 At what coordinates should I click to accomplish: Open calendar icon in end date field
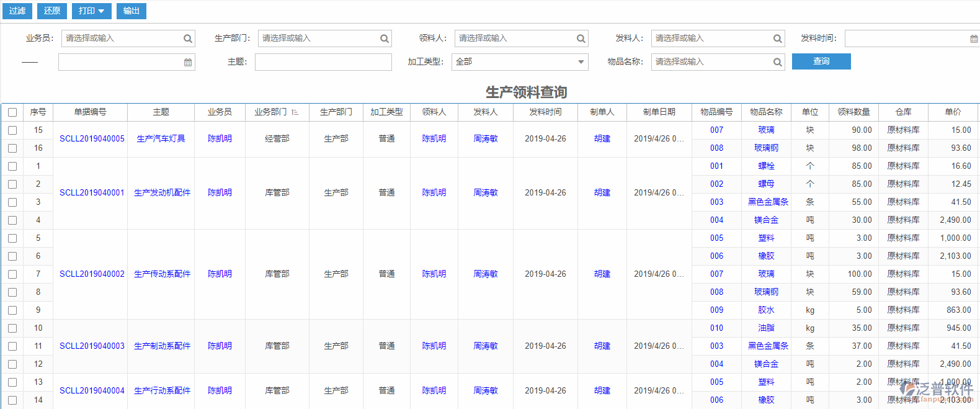(188, 62)
